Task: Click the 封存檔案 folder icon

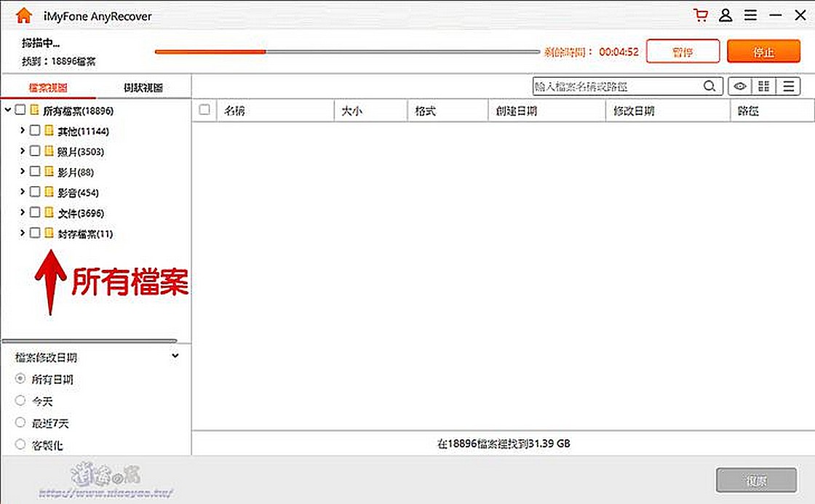Action: 49,233
